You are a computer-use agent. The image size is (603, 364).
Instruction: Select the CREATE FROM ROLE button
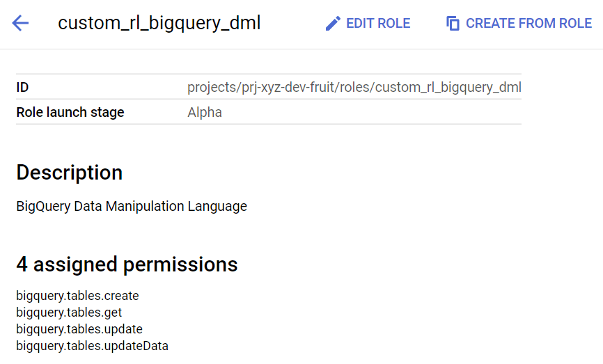click(519, 23)
